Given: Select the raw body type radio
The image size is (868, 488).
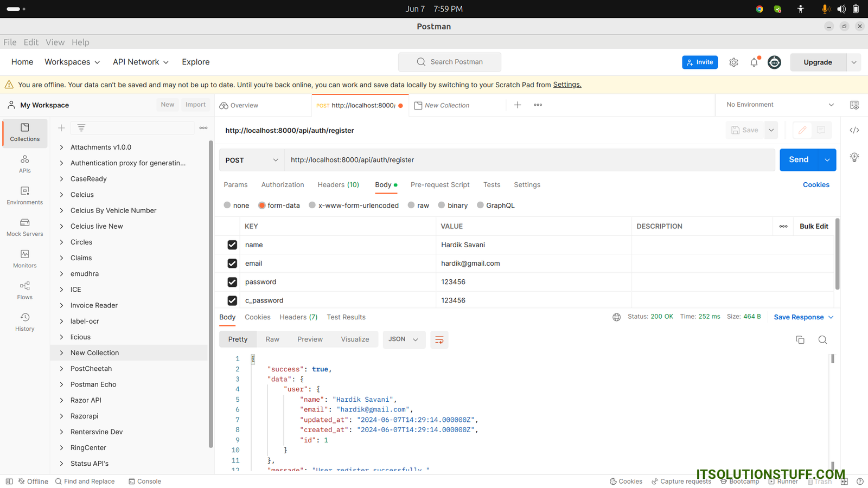Looking at the screenshot, I should (x=412, y=206).
